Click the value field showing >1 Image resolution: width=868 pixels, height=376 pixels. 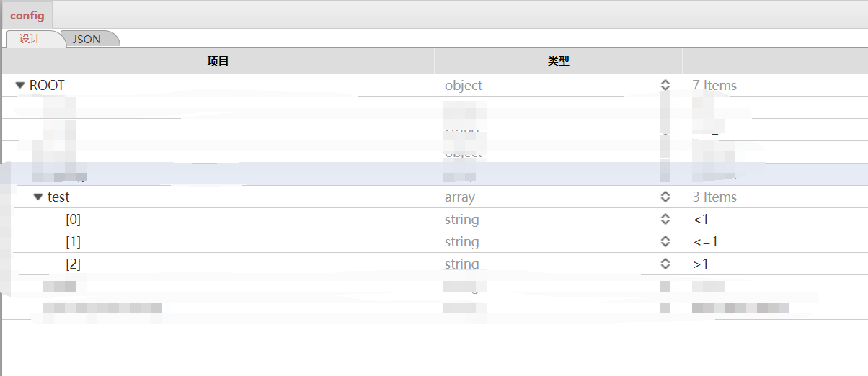coord(700,264)
